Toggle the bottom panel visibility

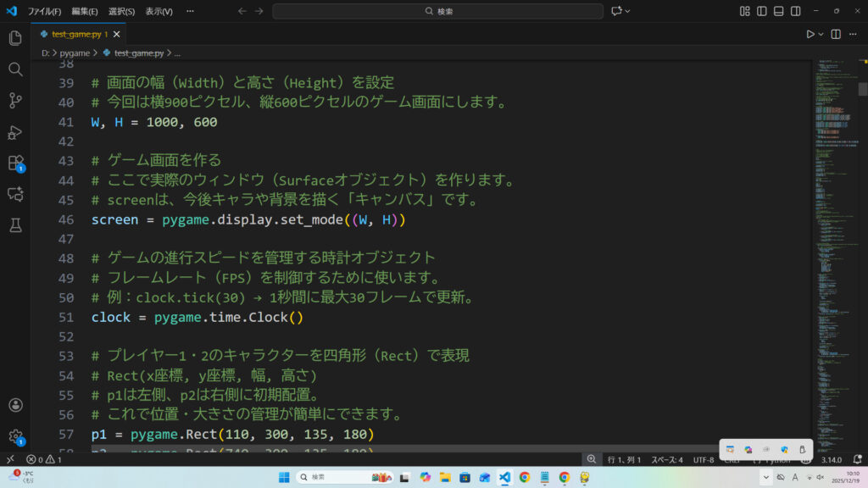coord(779,11)
